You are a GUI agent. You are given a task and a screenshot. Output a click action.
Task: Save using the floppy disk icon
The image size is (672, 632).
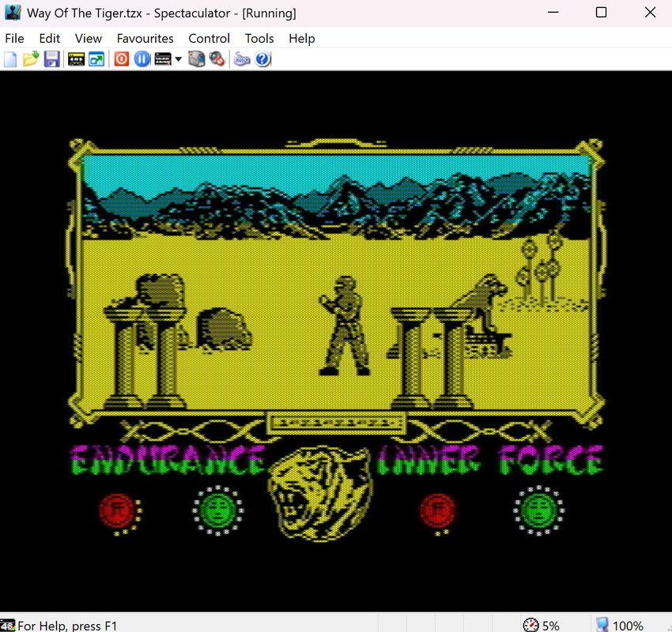tap(51, 59)
